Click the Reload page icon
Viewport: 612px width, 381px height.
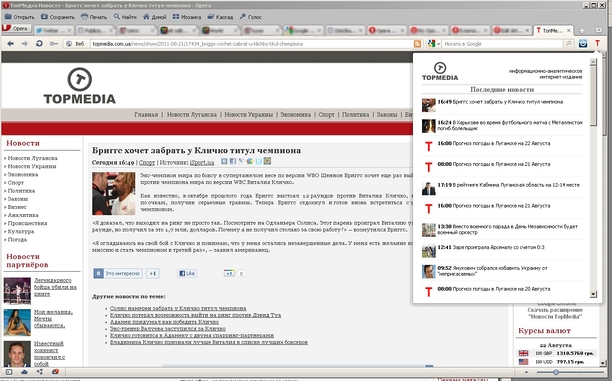(x=39, y=44)
